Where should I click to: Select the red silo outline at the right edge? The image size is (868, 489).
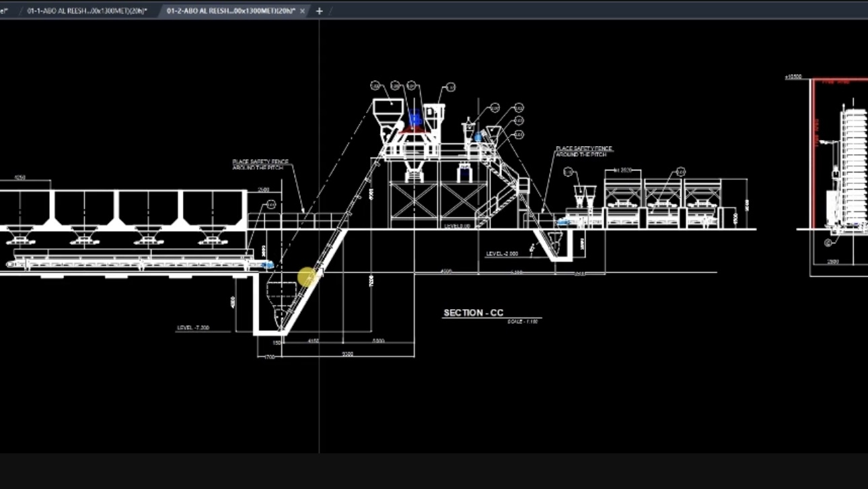click(x=814, y=155)
